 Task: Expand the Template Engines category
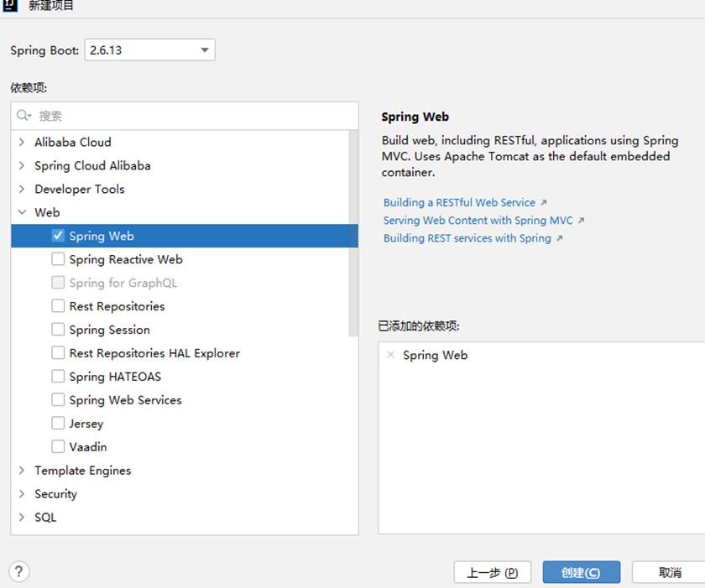tap(22, 471)
